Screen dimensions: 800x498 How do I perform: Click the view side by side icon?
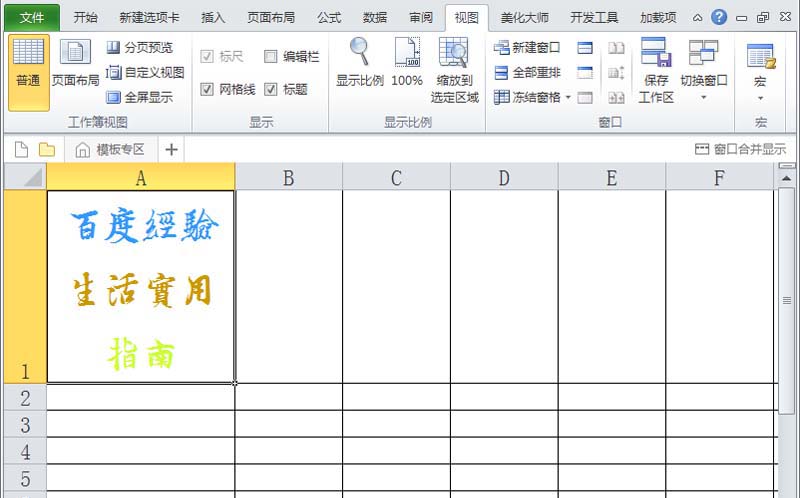pos(616,48)
